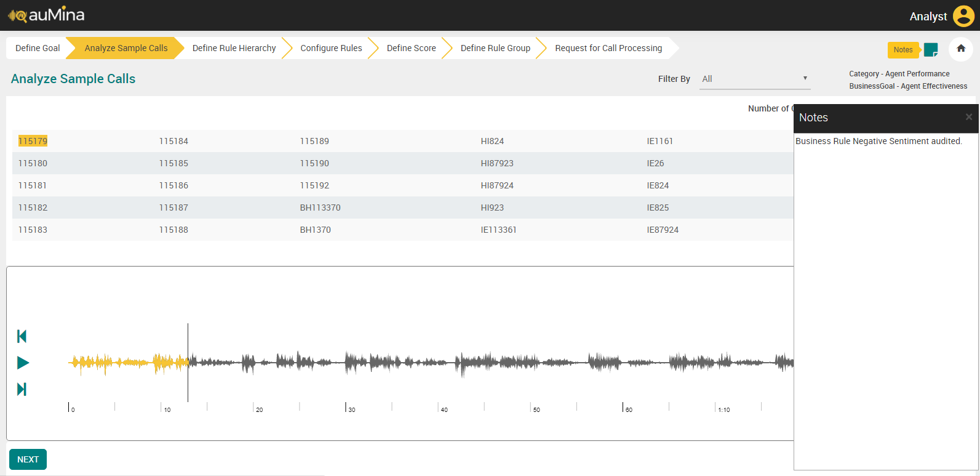Select call 115184

173,141
